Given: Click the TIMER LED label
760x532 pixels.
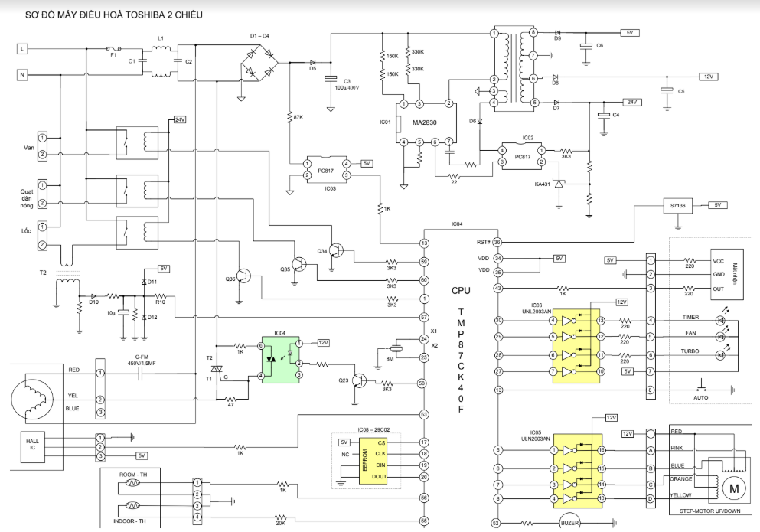Looking at the screenshot, I should tap(690, 317).
